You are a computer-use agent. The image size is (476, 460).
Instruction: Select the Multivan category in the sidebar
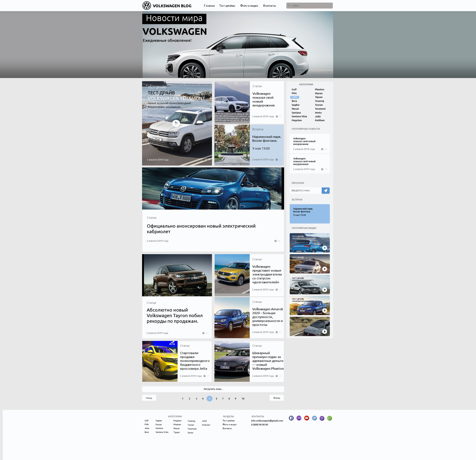click(320, 120)
